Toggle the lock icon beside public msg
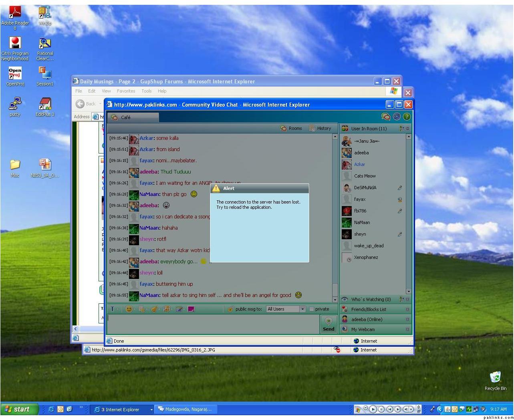 pos(230,309)
